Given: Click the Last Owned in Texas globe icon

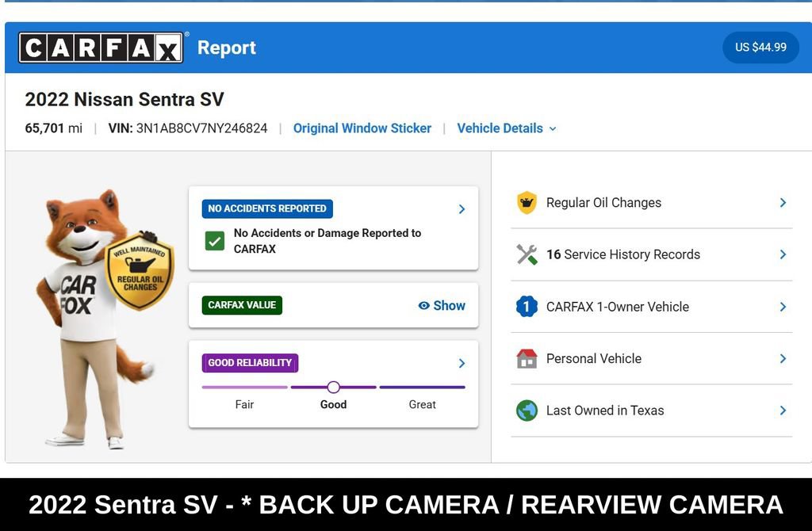Looking at the screenshot, I should [x=527, y=411].
